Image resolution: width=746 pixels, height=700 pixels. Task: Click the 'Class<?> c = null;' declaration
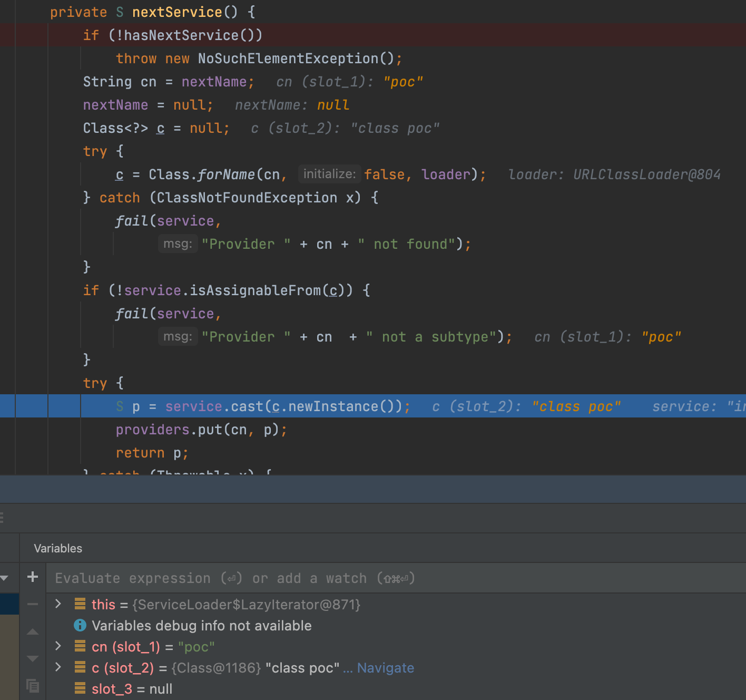[x=156, y=128]
